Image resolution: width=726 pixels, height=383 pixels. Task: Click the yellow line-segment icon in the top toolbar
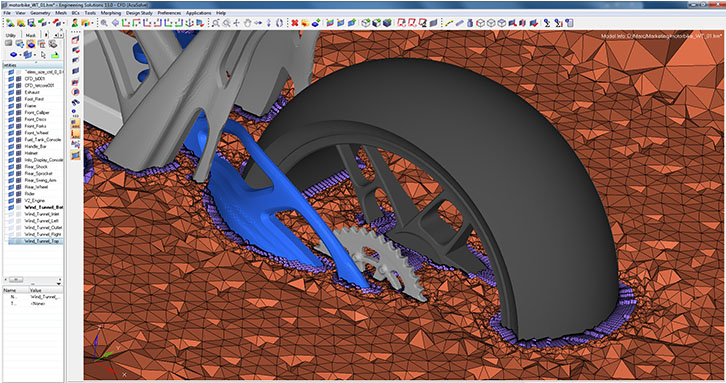(449, 23)
